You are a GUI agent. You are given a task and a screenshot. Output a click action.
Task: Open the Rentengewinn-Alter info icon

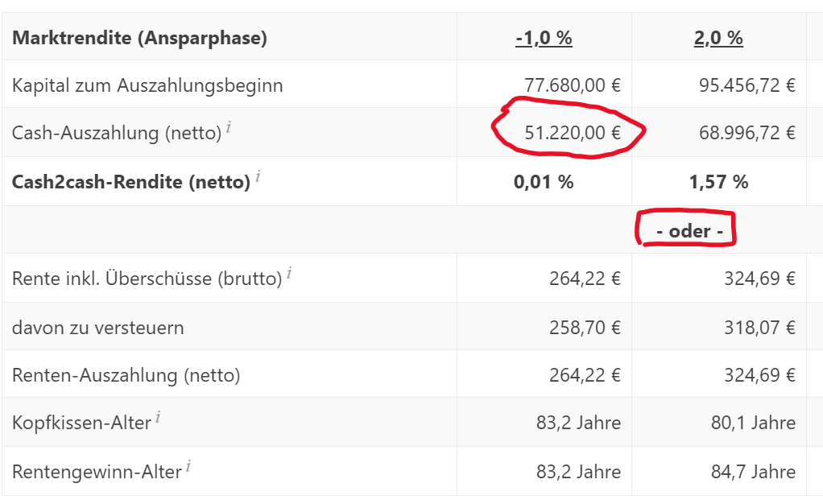[188, 466]
